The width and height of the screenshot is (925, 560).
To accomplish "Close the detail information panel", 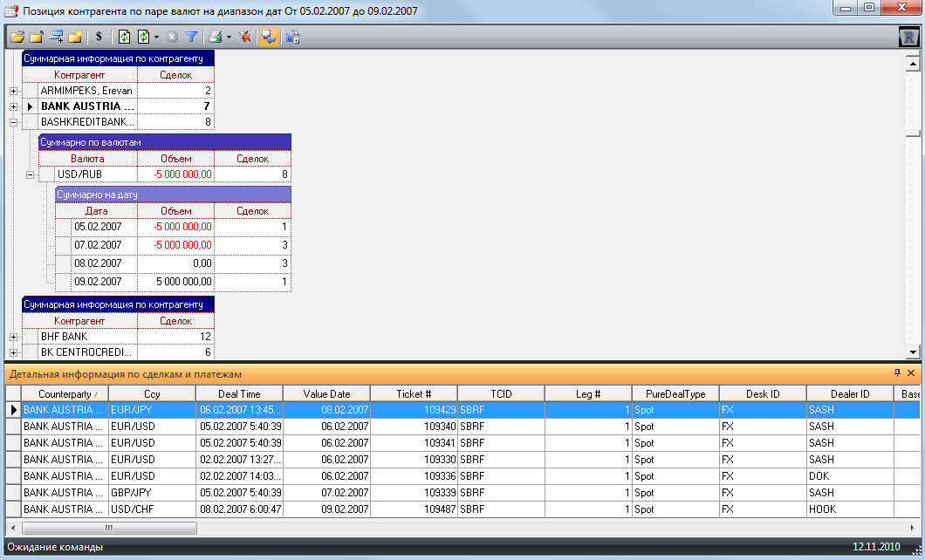I will (911, 373).
